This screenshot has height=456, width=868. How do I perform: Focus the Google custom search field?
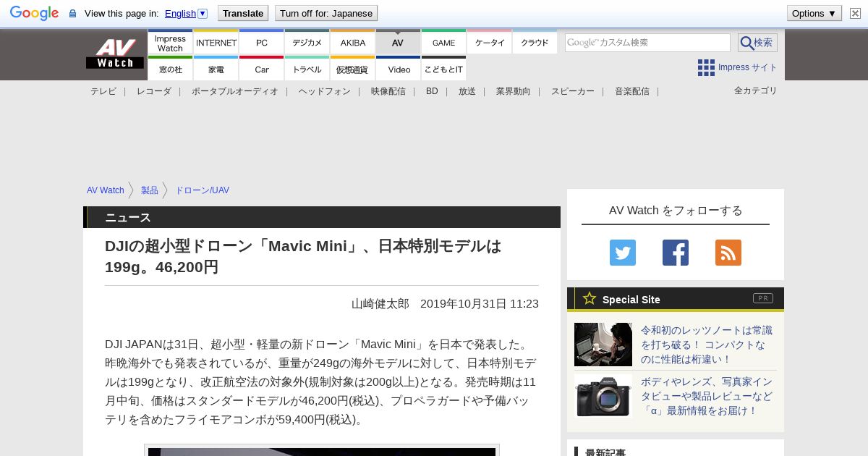click(647, 43)
